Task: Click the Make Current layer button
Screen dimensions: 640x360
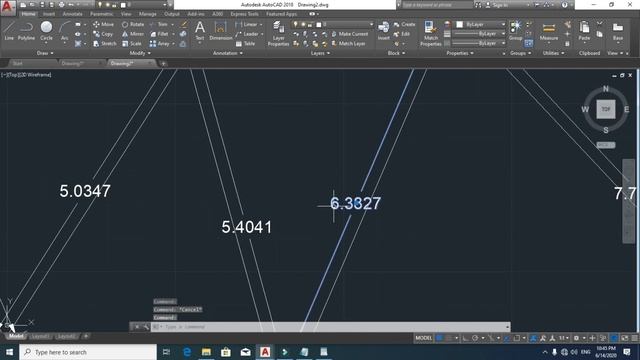Action: coord(350,34)
